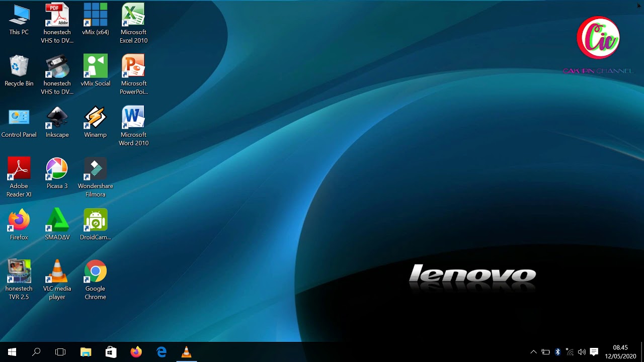Open the battery status tray icon

pyautogui.click(x=545, y=352)
